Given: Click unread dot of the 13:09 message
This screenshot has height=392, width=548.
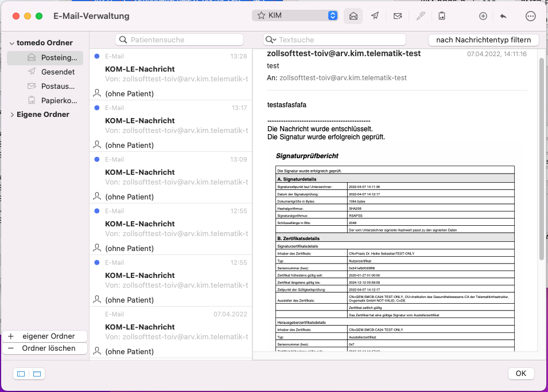Looking at the screenshot, I should pyautogui.click(x=97, y=159).
